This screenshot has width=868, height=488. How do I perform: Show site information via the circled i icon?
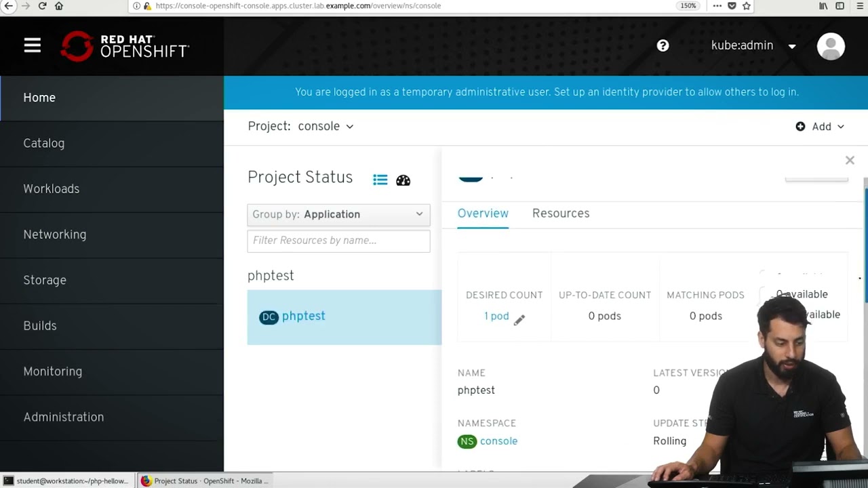tap(136, 5)
